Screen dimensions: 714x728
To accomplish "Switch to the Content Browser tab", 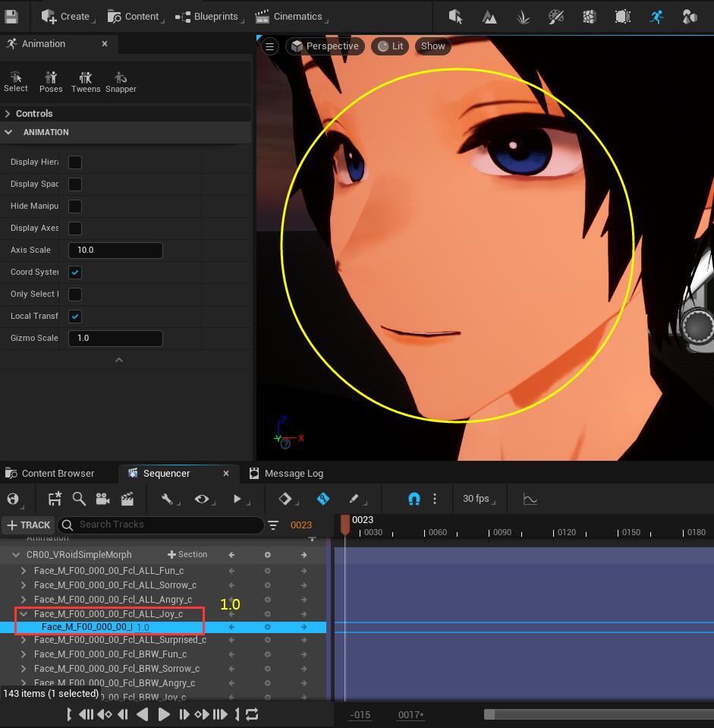I will click(57, 473).
